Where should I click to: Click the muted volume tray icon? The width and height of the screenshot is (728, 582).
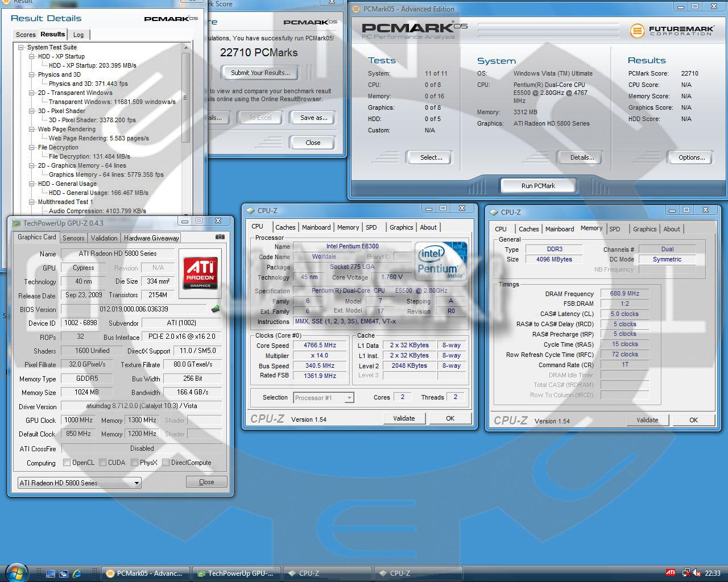[x=697, y=573]
